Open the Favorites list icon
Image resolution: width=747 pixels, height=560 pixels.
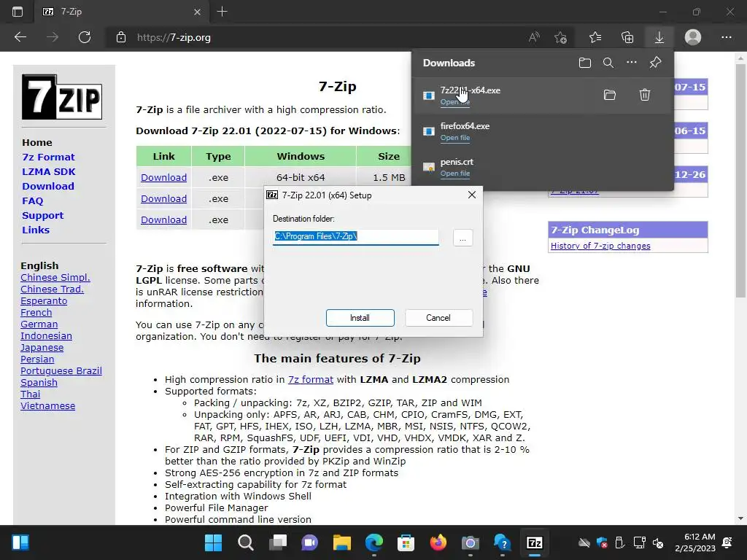click(x=595, y=37)
